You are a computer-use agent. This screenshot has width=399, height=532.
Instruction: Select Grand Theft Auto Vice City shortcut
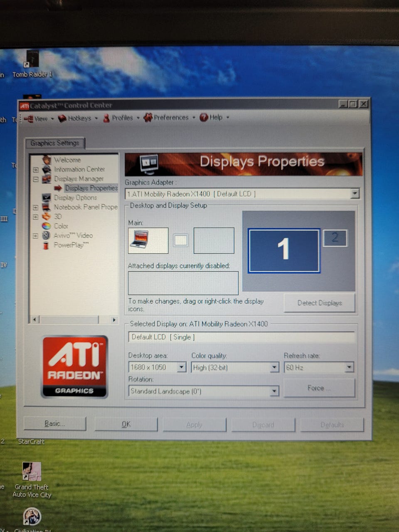[32, 480]
